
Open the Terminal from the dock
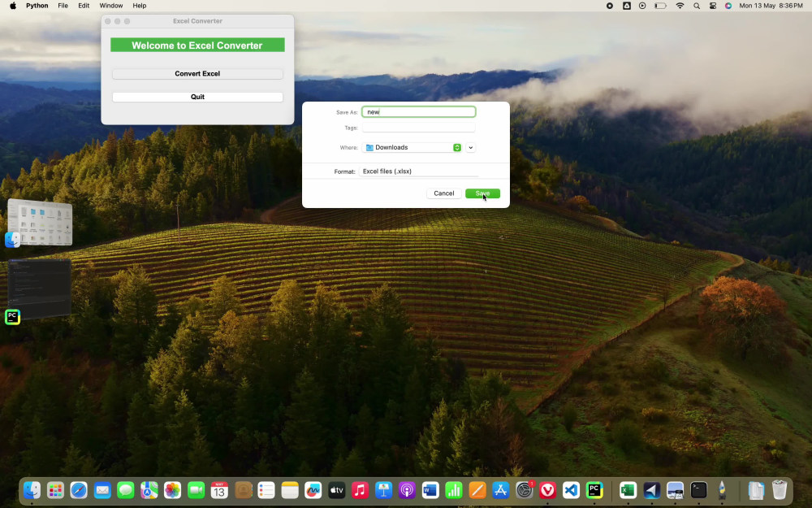point(698,490)
